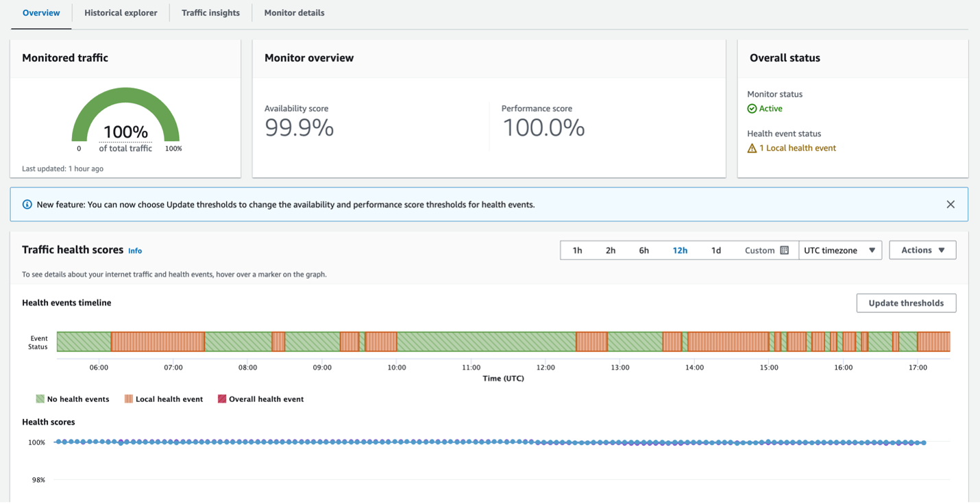Switch to the 2h time range

611,250
